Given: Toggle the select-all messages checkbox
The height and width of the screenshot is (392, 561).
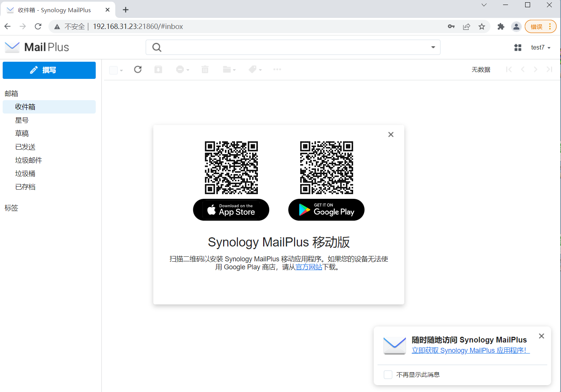Looking at the screenshot, I should [113, 70].
